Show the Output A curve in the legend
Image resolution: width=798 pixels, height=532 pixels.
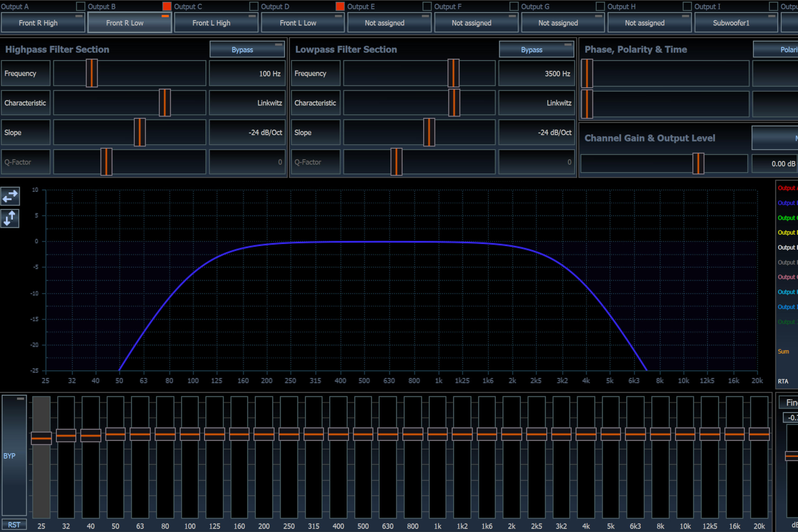(787, 188)
